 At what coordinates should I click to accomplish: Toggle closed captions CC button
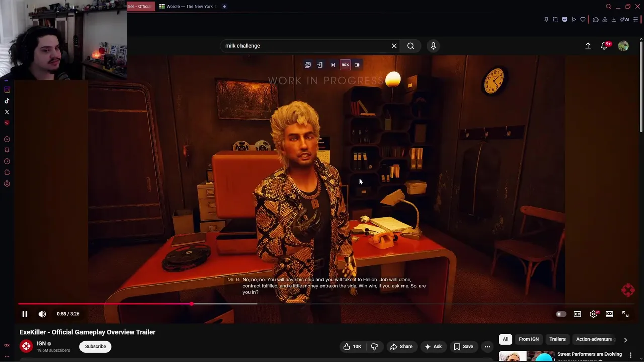tap(577, 314)
